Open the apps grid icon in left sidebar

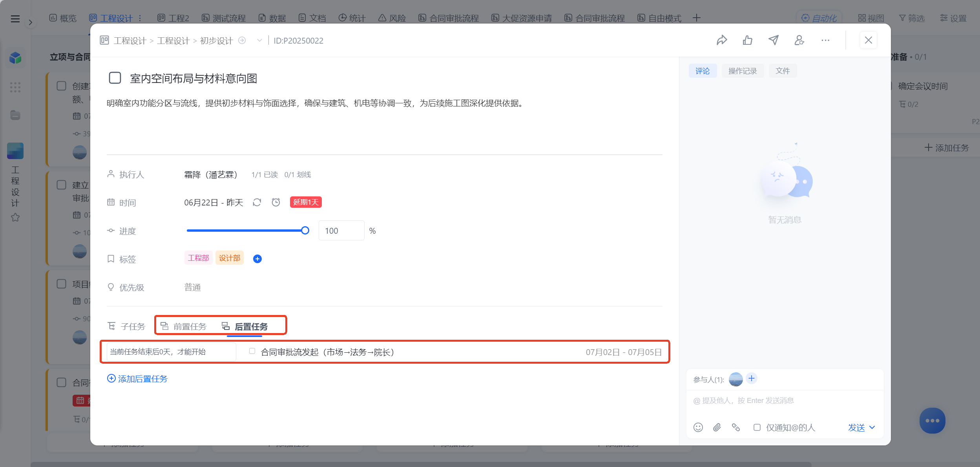click(15, 87)
